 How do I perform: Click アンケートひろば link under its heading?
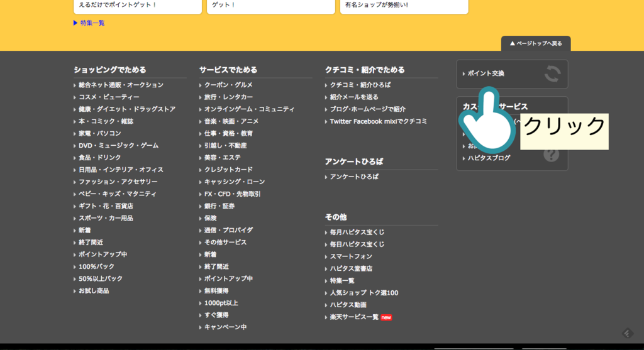pos(354,177)
